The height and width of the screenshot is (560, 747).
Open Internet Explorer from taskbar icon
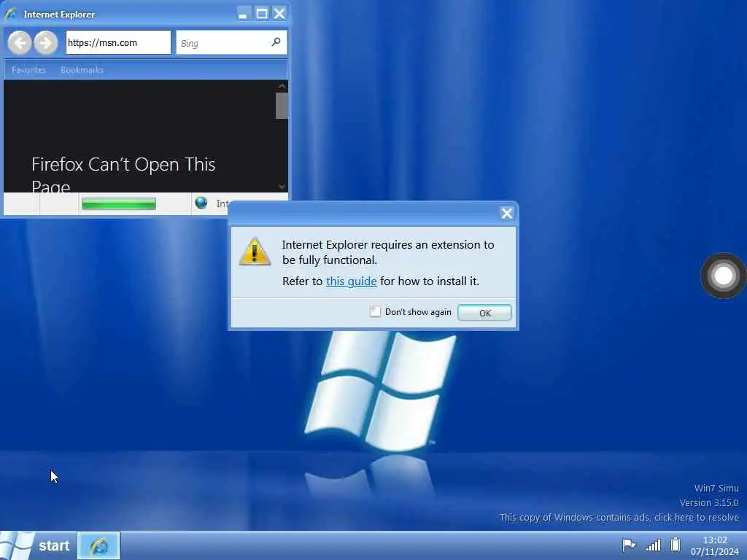point(98,545)
